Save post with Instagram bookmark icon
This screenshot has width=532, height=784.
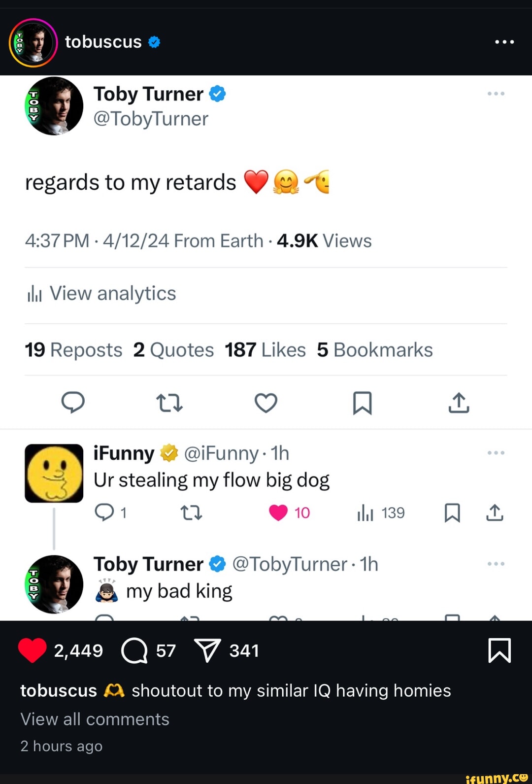[499, 650]
